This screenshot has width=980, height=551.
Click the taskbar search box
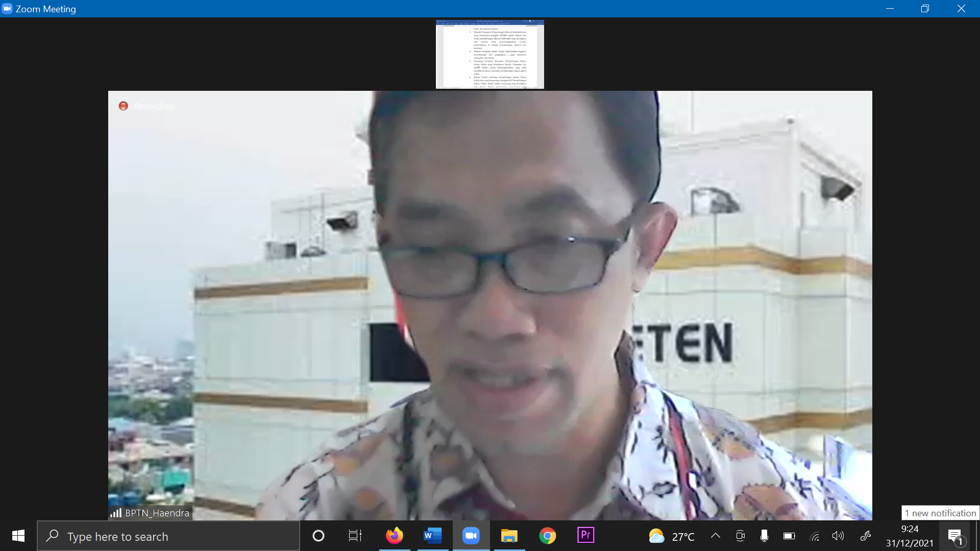(168, 536)
